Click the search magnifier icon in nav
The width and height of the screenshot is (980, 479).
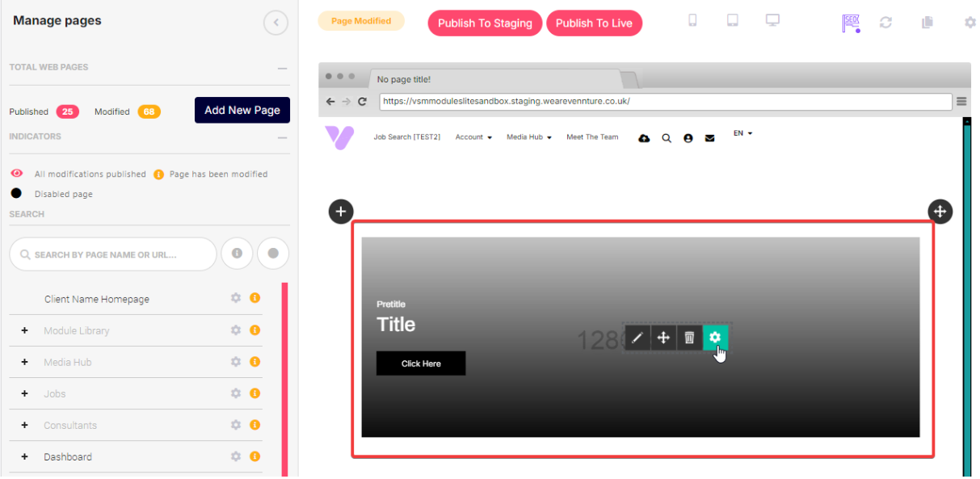tap(667, 138)
